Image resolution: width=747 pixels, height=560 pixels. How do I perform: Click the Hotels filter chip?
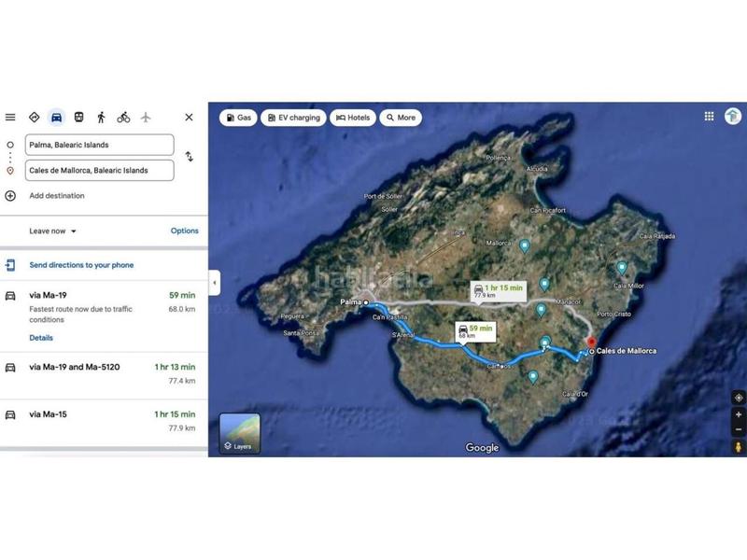[x=353, y=118]
